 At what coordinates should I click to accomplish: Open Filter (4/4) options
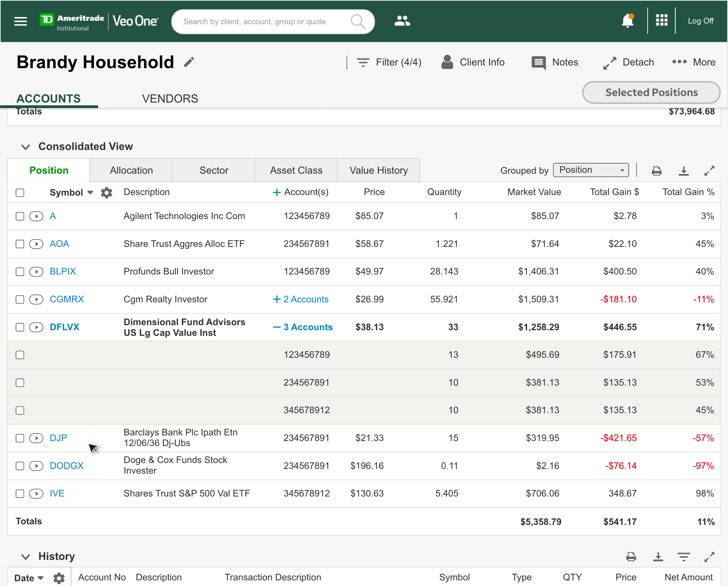(389, 62)
